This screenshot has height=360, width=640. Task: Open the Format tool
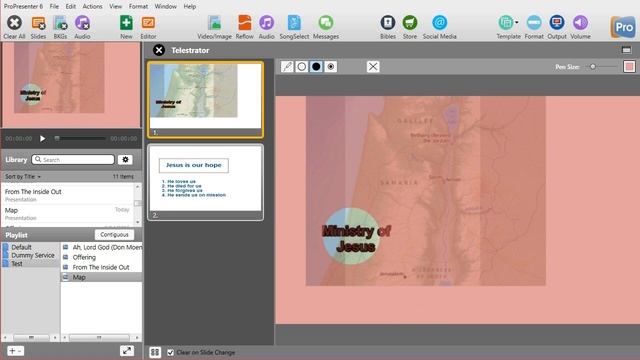534,22
